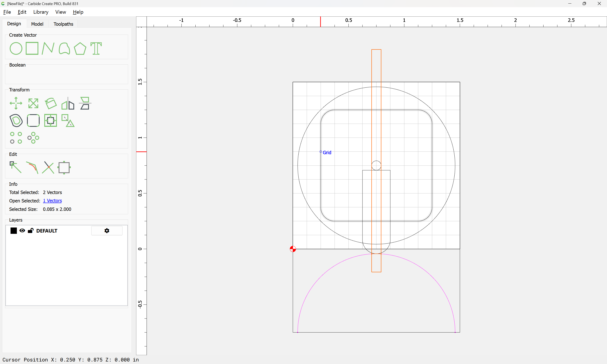Choose the Create Polygon tool
This screenshot has height=364, width=607.
pyautogui.click(x=80, y=48)
